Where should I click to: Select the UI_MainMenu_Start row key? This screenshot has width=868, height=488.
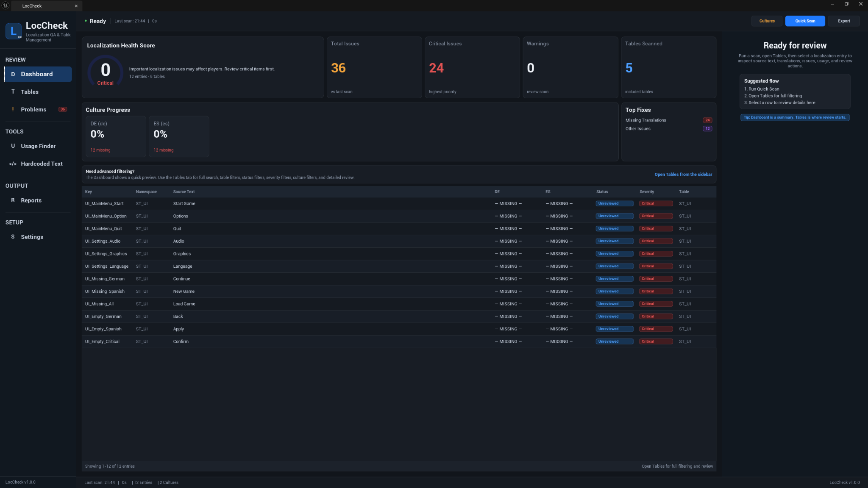(104, 204)
